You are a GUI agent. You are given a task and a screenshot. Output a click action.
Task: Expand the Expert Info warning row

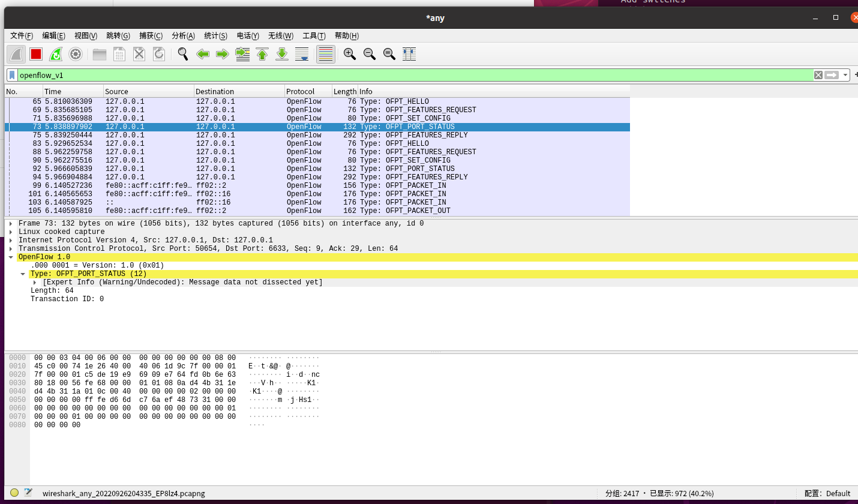click(x=35, y=282)
